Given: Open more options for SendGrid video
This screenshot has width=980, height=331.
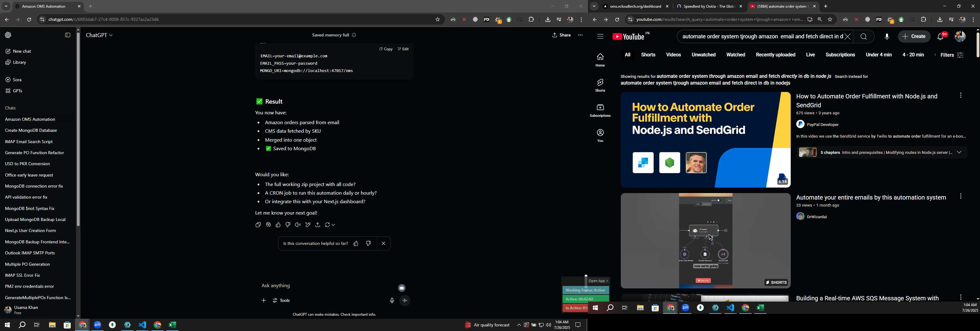Looking at the screenshot, I should tap(961, 96).
